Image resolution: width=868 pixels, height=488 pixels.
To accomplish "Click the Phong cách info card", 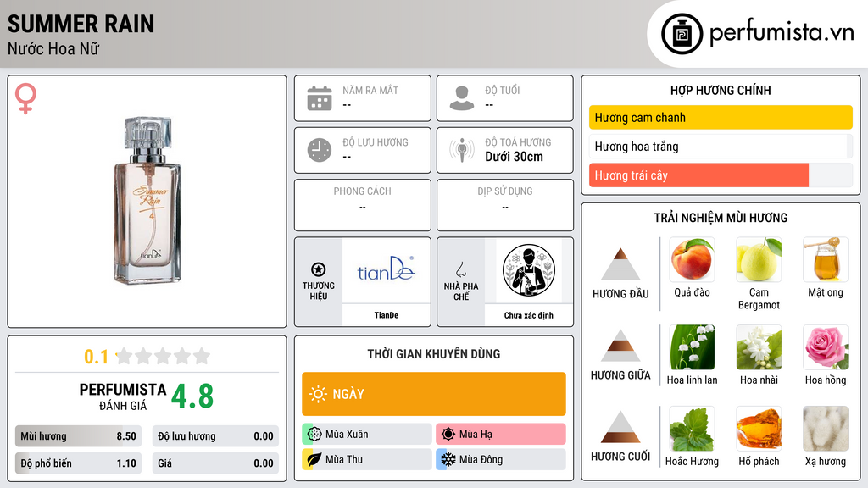I will coord(363,205).
